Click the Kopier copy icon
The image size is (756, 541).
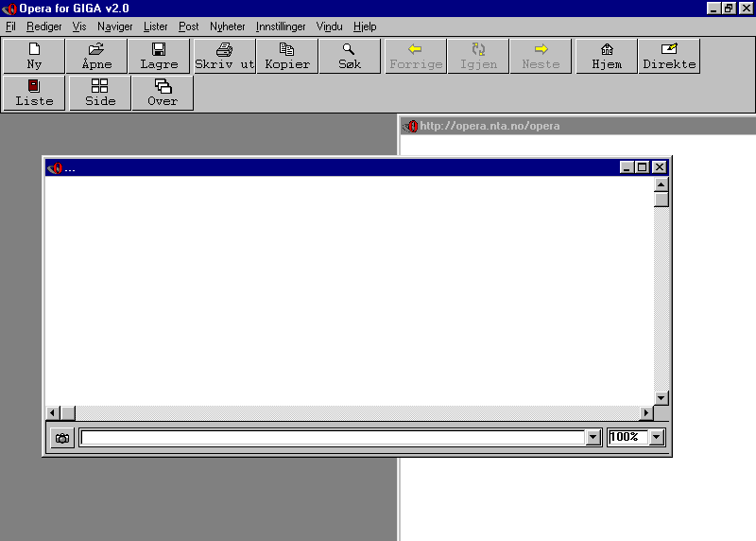click(287, 57)
